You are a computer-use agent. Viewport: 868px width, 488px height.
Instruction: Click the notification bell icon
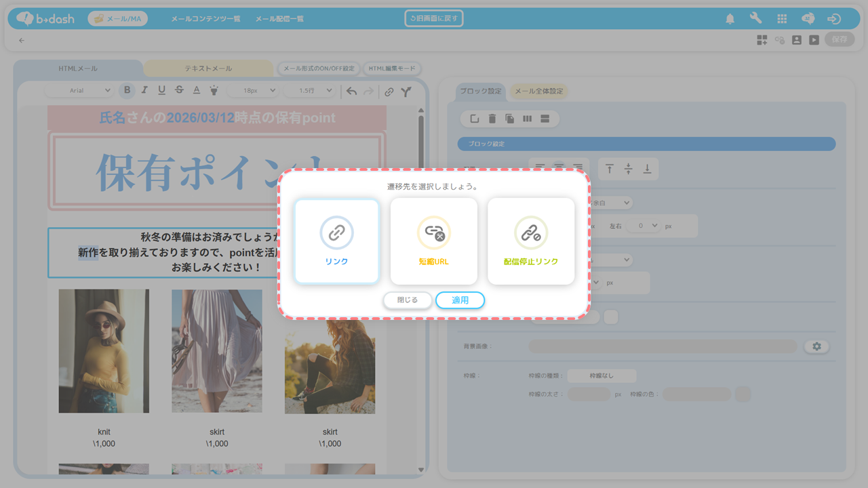[730, 19]
